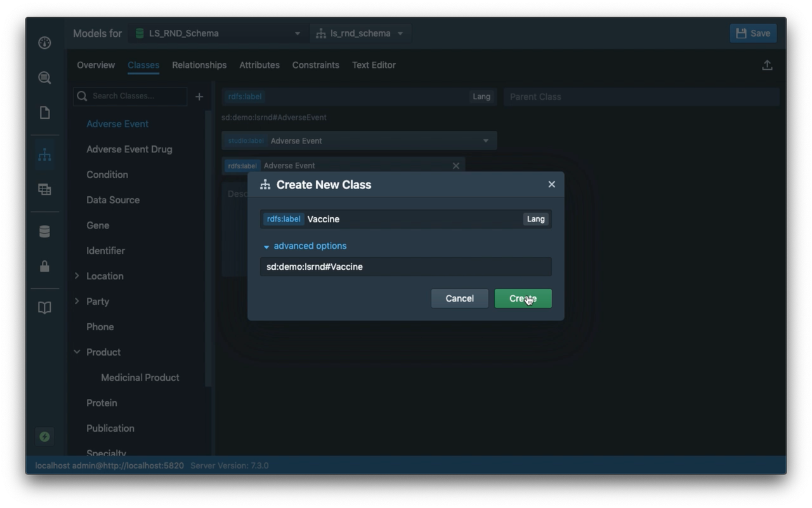Click the green Create button
The height and width of the screenshot is (508, 812).
[x=523, y=298]
